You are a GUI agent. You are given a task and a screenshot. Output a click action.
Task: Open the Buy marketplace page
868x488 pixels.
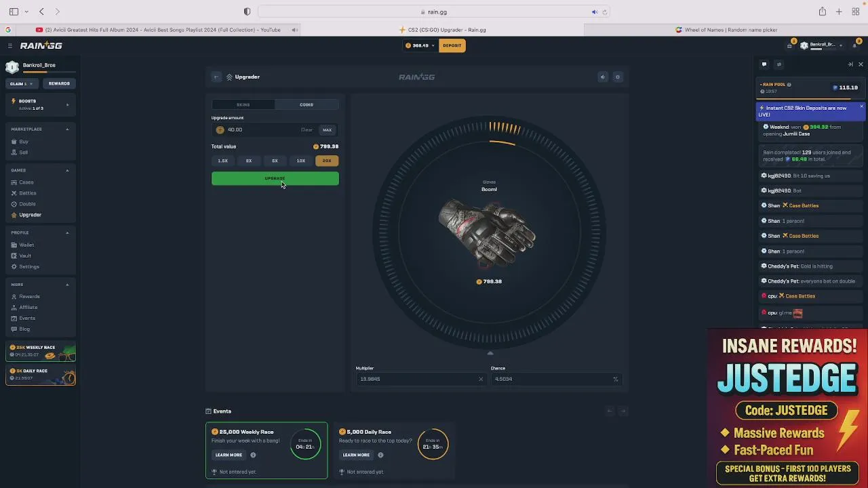[x=24, y=142]
